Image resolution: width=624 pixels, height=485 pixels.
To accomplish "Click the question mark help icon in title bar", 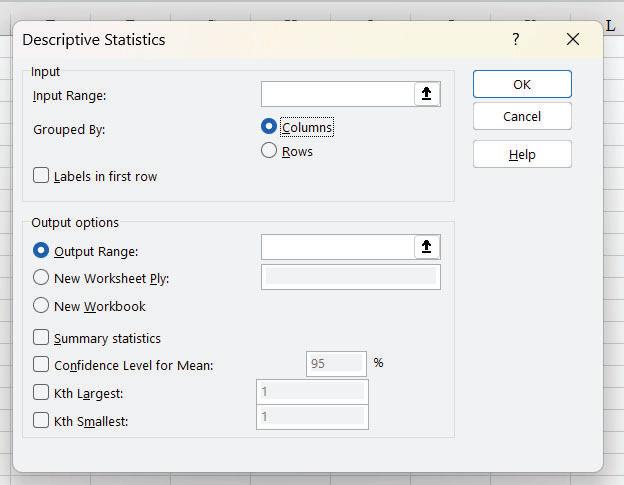I will coord(516,39).
